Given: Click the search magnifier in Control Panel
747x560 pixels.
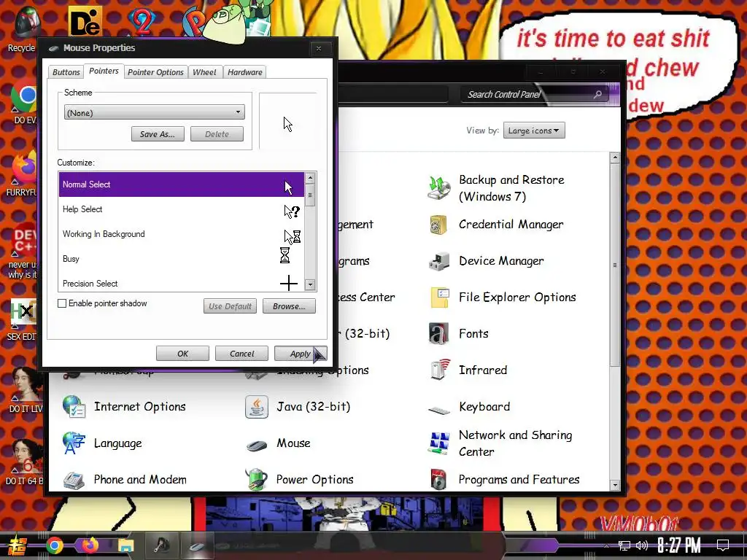Looking at the screenshot, I should [597, 94].
